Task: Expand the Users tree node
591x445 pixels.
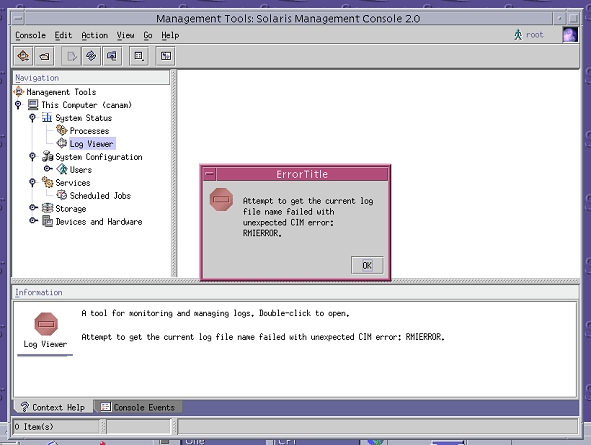Action: click(x=47, y=169)
